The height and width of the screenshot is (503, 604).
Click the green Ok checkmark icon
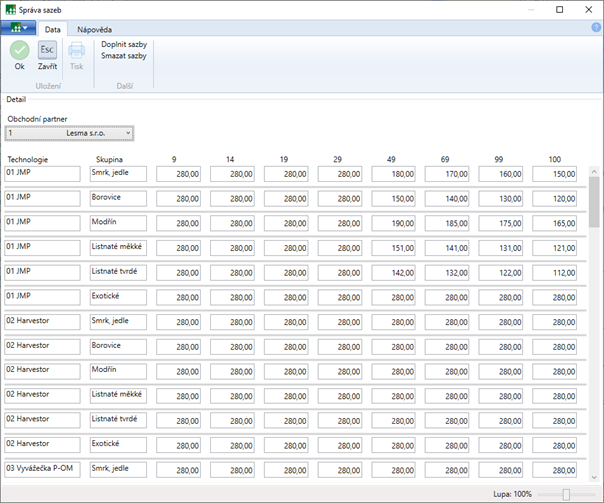click(19, 50)
